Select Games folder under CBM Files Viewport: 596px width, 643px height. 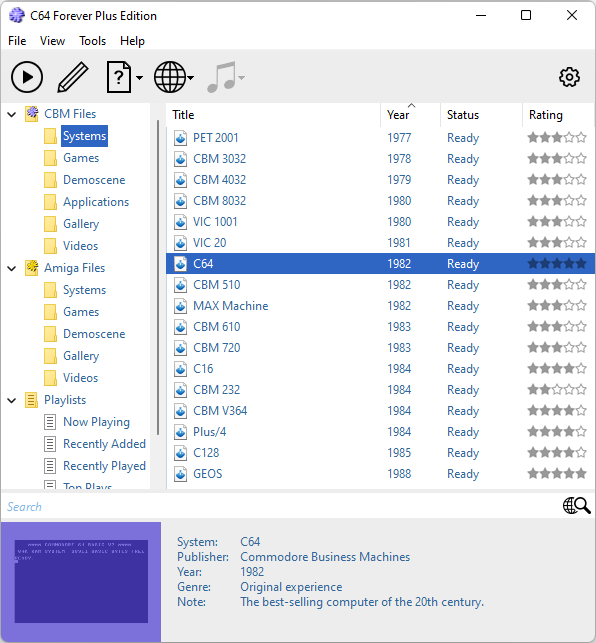point(81,158)
